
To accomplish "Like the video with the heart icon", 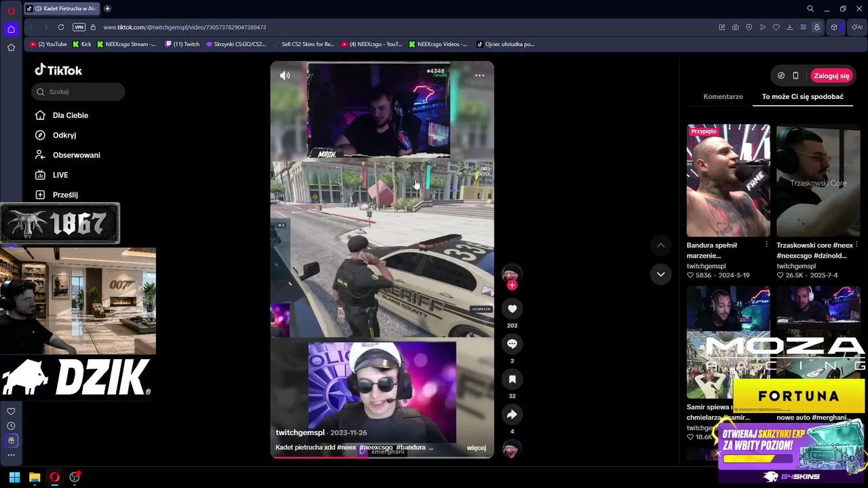I will [x=512, y=309].
